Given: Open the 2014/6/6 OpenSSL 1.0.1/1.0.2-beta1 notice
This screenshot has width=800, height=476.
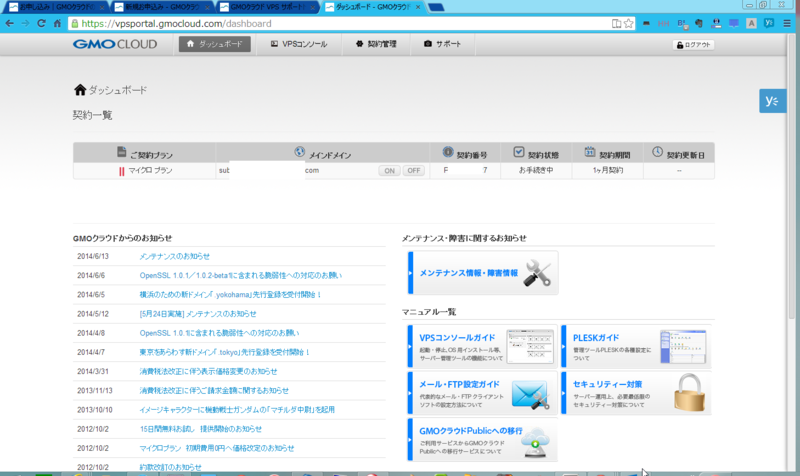Looking at the screenshot, I should point(240,275).
